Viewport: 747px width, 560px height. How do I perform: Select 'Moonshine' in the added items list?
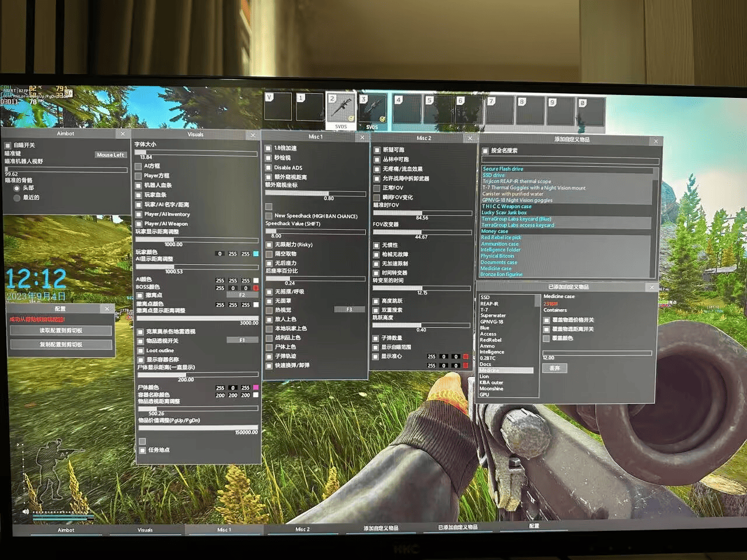[x=491, y=388]
